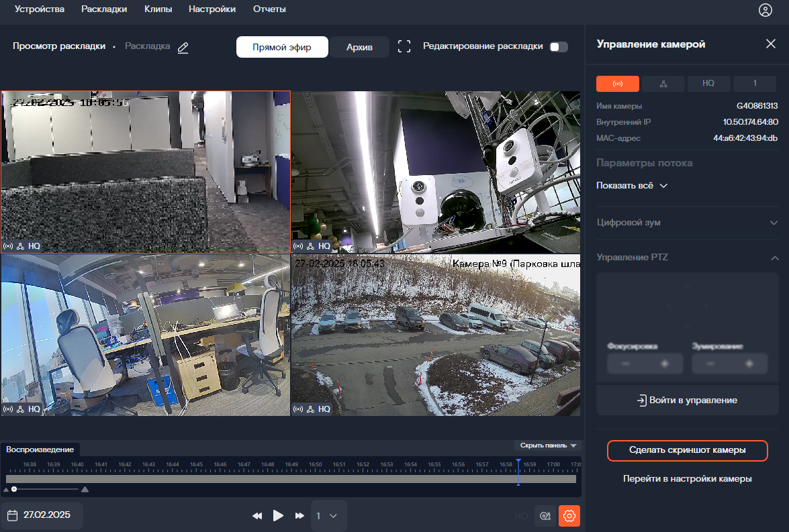789x532 pixels.
Task: Click the blue playhead marker on timeline
Action: [518, 472]
